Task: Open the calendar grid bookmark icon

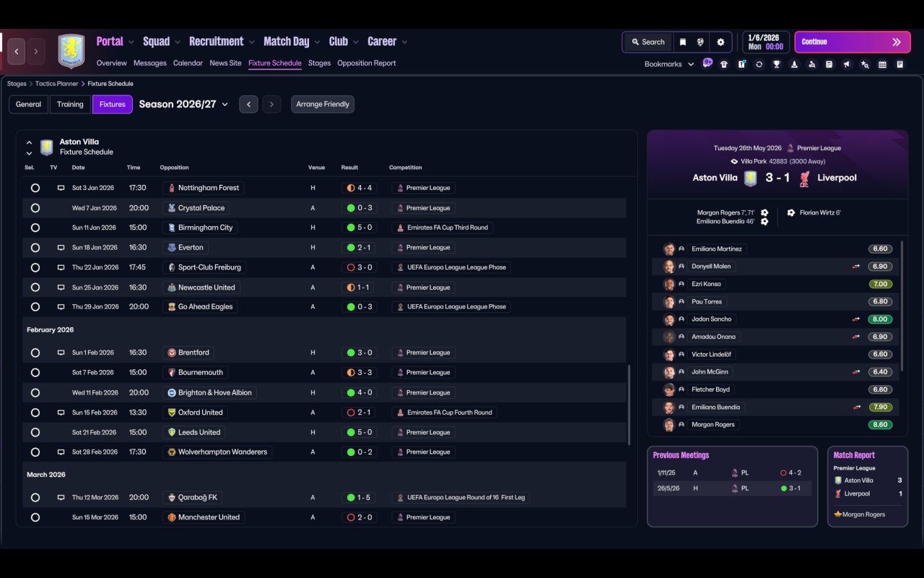Action: point(882,64)
